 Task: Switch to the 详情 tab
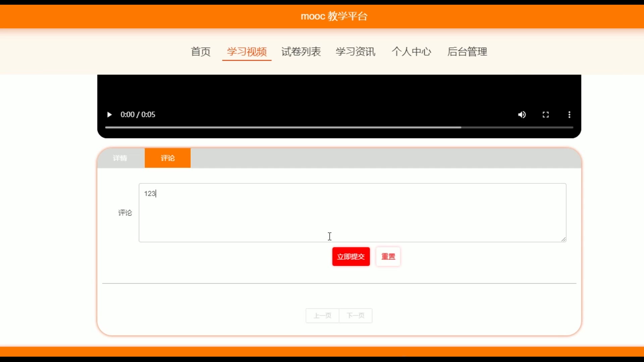(x=120, y=158)
